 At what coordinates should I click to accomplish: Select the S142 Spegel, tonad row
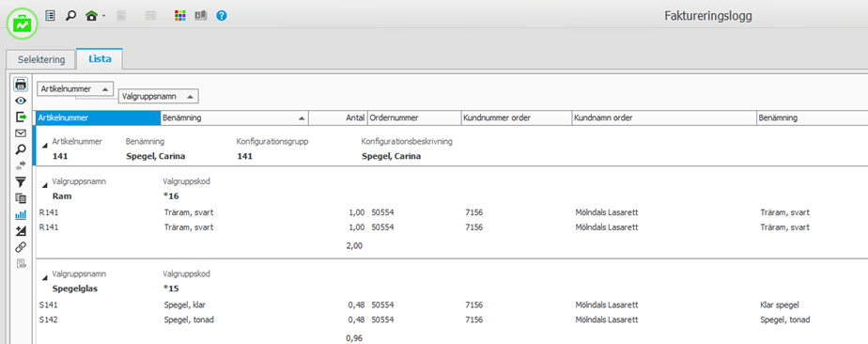(452, 320)
